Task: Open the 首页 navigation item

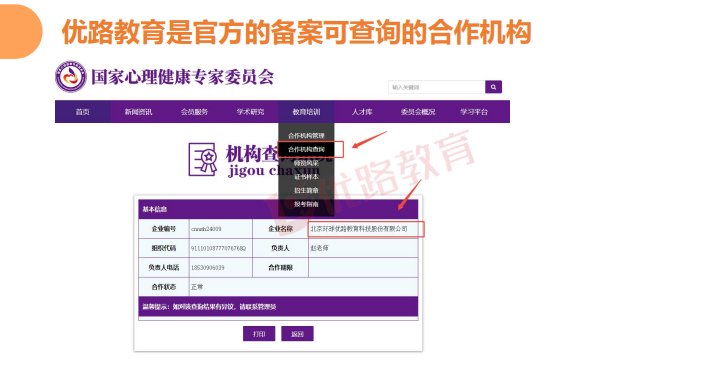Action: [82, 112]
